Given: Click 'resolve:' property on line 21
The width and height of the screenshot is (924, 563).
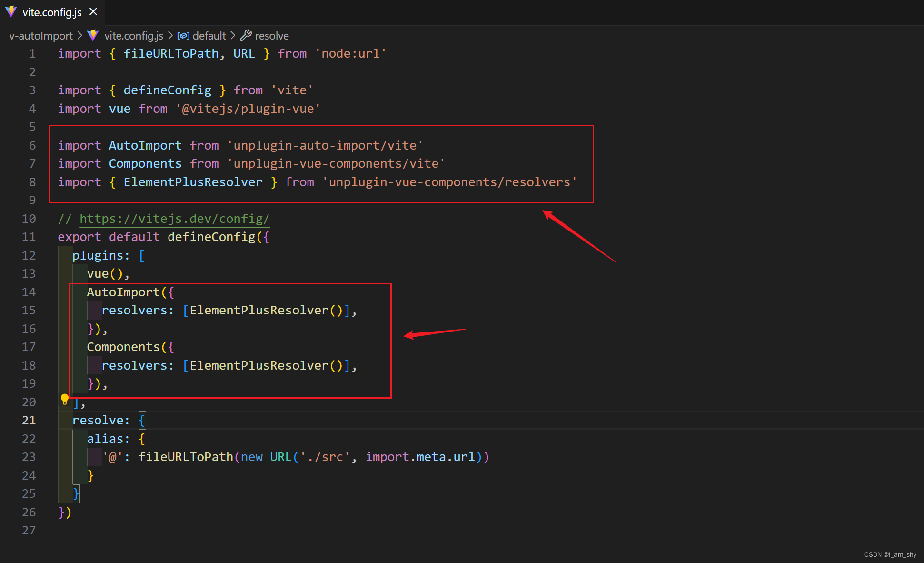Looking at the screenshot, I should coord(101,420).
